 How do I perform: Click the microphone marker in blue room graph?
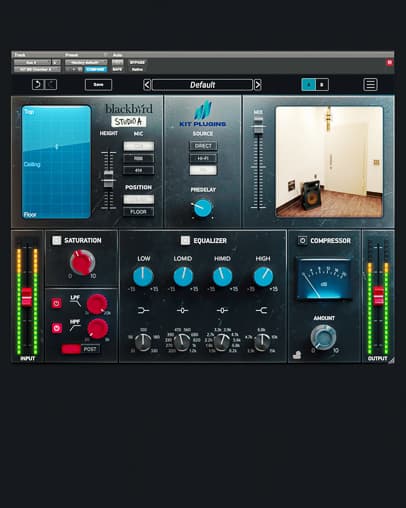(57, 147)
